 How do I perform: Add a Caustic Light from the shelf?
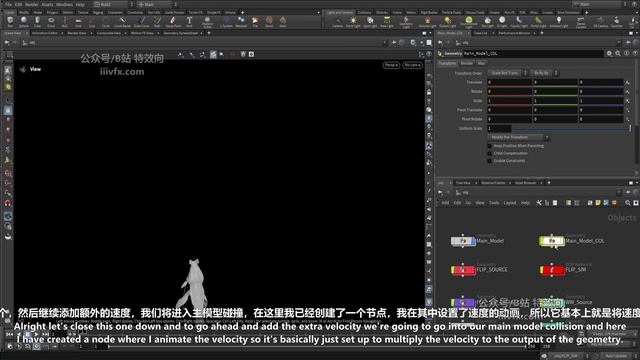tap(519, 21)
